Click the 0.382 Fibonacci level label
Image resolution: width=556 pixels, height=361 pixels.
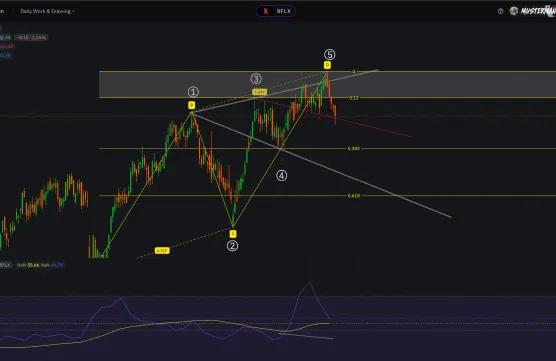coord(354,148)
